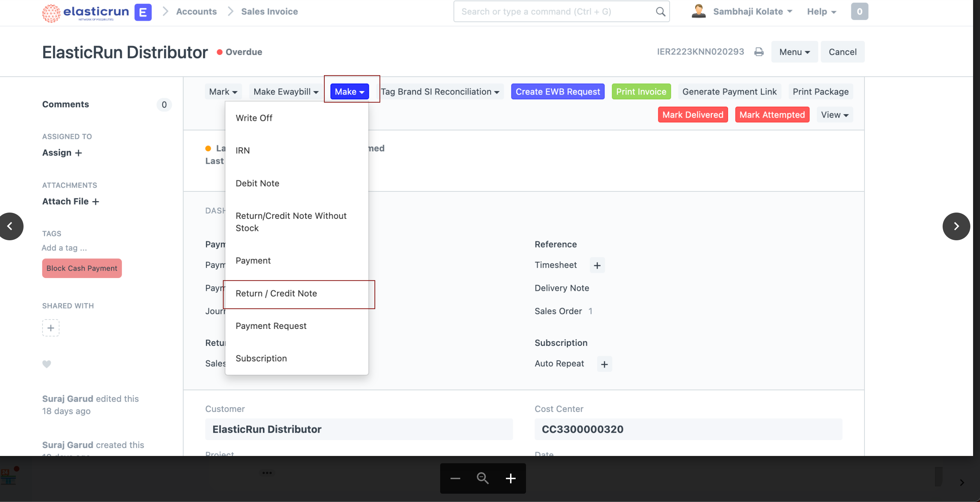Click the zoom in plus icon
980x502 pixels.
pyautogui.click(x=510, y=478)
